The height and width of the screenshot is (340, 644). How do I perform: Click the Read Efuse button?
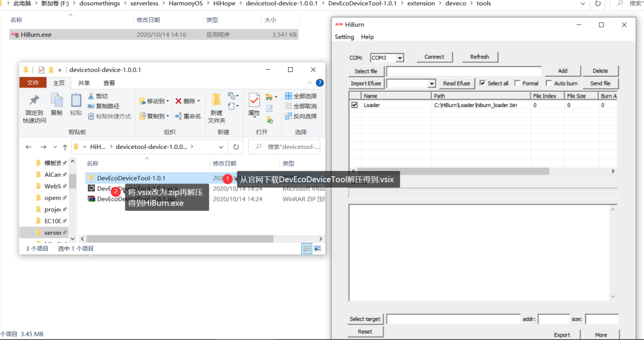456,83
